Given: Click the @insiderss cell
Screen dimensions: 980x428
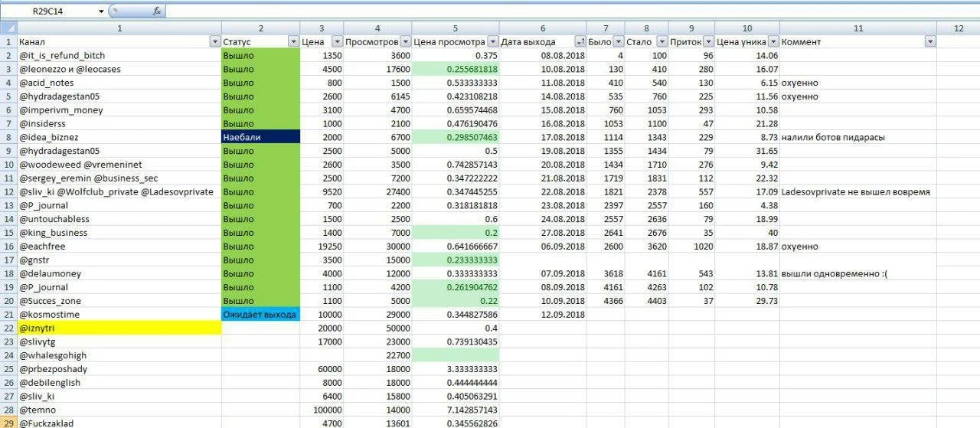Looking at the screenshot, I should (x=119, y=123).
